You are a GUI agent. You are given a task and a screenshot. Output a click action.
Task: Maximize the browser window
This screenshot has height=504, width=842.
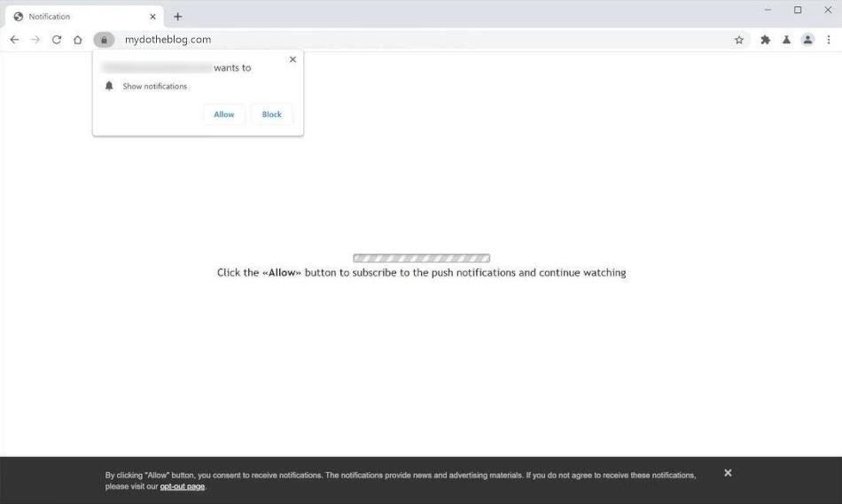click(x=798, y=10)
